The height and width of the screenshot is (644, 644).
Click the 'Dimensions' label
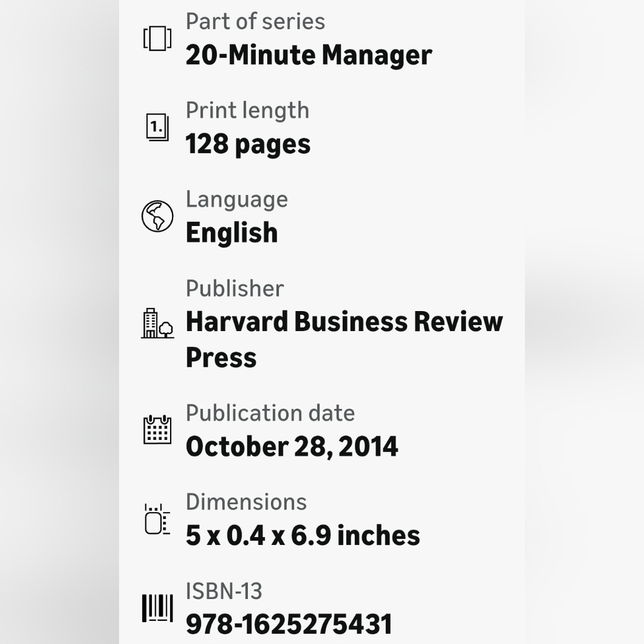click(246, 502)
